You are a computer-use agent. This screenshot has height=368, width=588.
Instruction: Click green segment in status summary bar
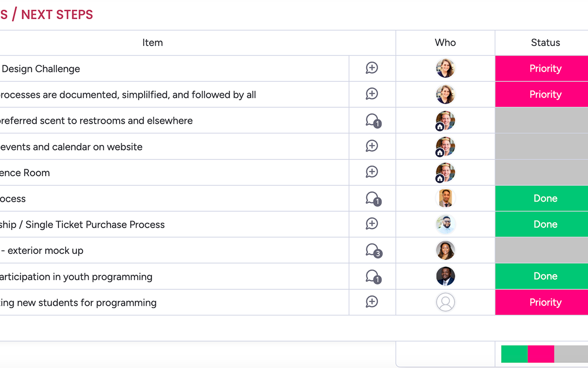point(514,354)
